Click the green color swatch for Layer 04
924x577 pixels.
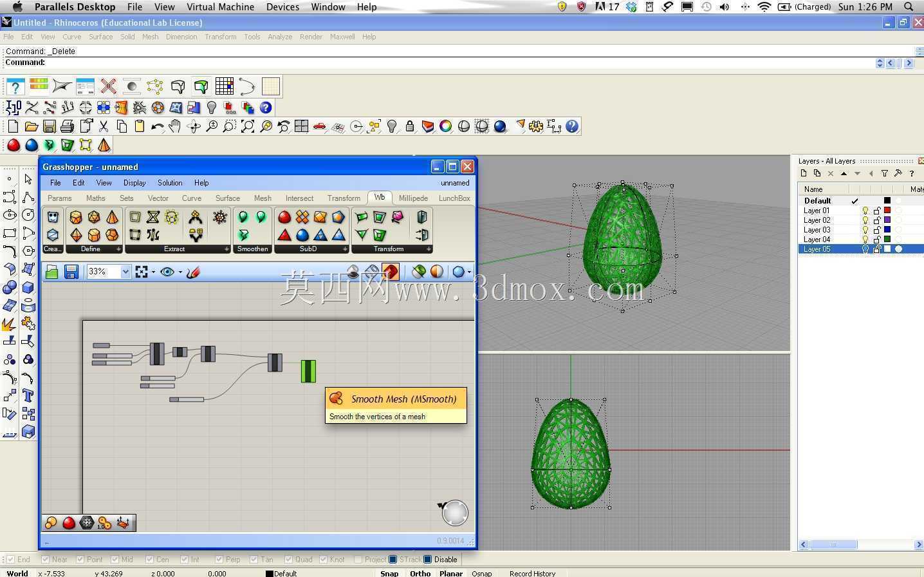tap(887, 240)
